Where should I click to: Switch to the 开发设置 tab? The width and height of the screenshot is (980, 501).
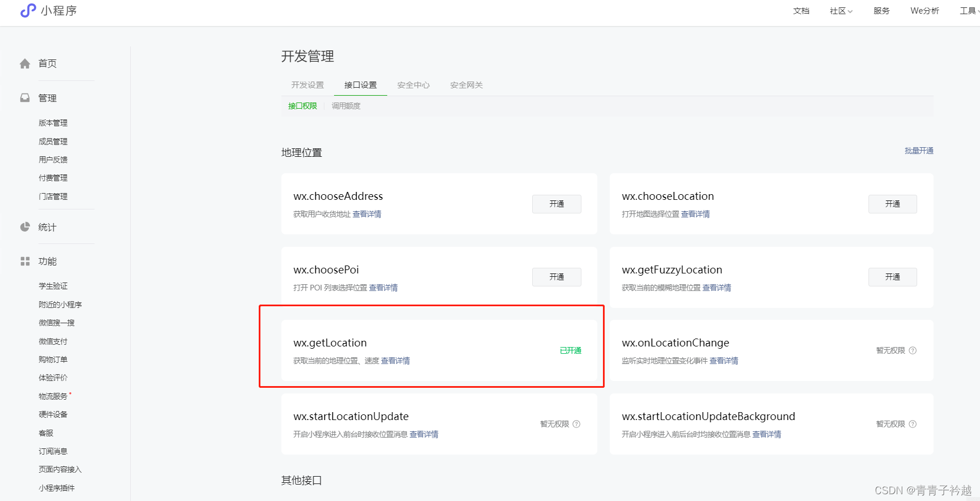[x=307, y=85]
